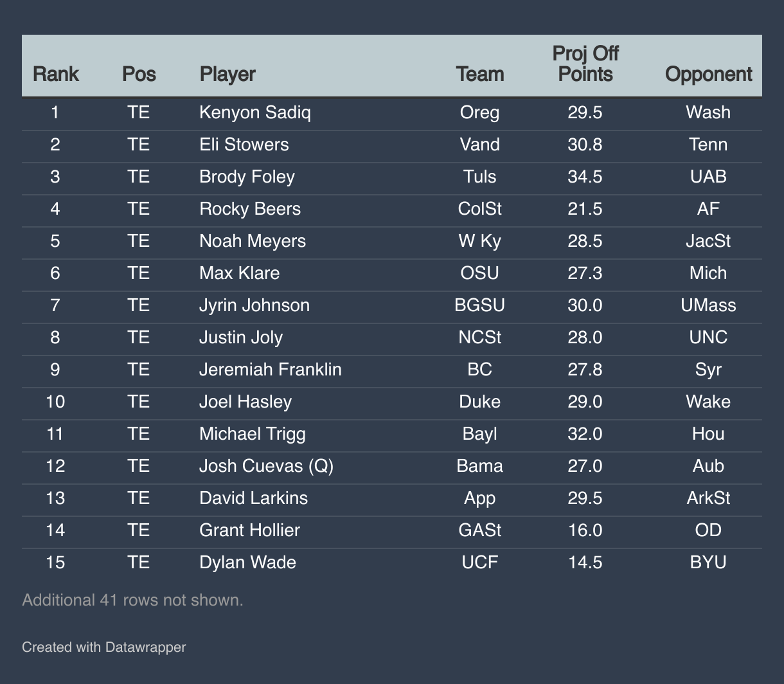Click the Team column header
784x684 pixels.
tap(479, 74)
